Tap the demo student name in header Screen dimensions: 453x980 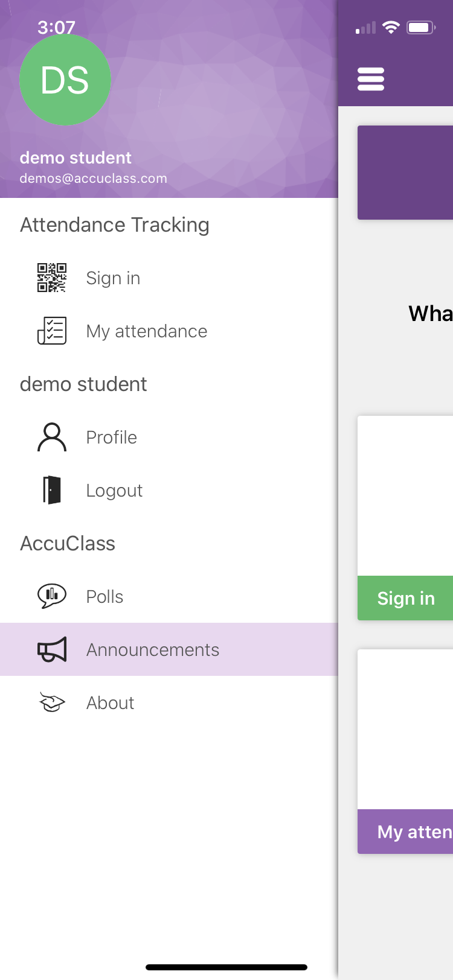(75, 157)
